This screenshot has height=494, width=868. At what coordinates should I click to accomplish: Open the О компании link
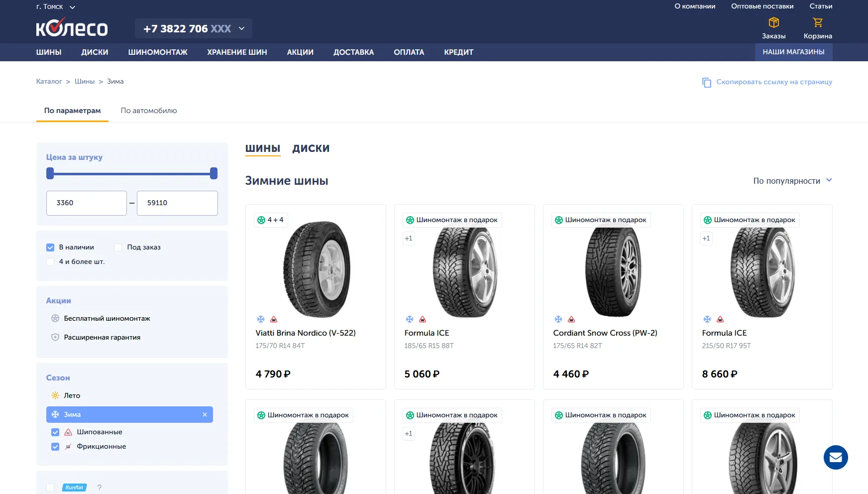pyautogui.click(x=695, y=6)
